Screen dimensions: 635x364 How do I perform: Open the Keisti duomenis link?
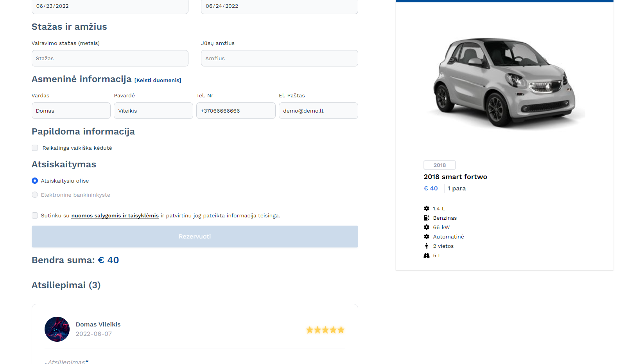pyautogui.click(x=158, y=80)
